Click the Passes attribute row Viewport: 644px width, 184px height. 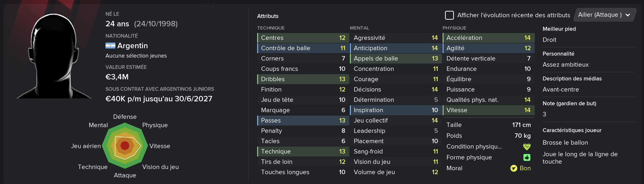pos(303,121)
